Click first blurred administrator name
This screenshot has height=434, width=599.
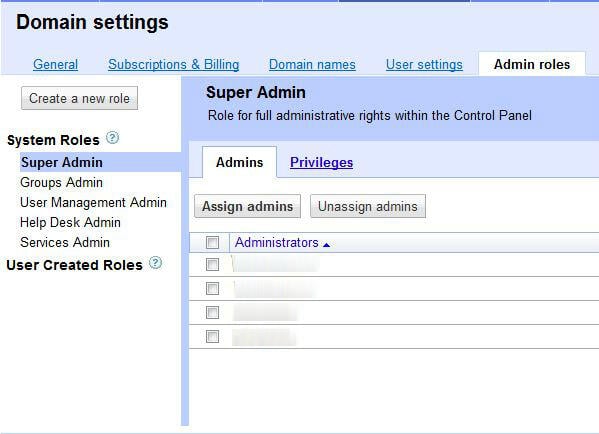click(276, 264)
